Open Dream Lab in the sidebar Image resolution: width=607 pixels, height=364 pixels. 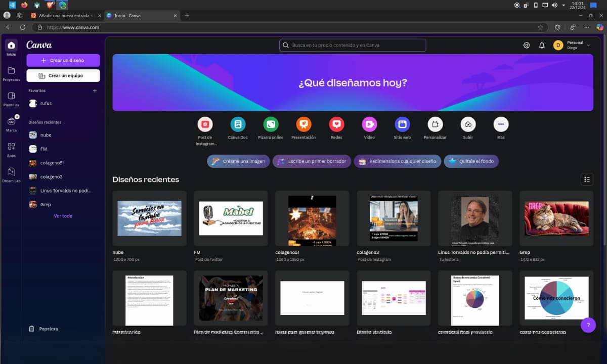(11, 175)
